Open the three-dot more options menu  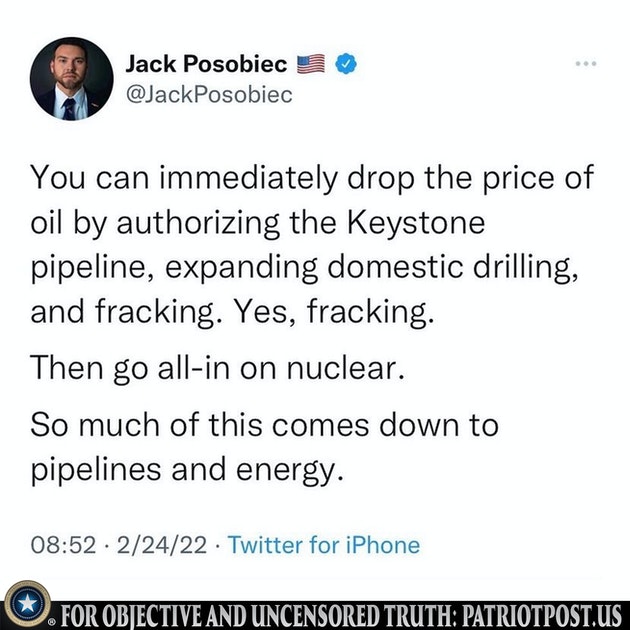[x=586, y=63]
